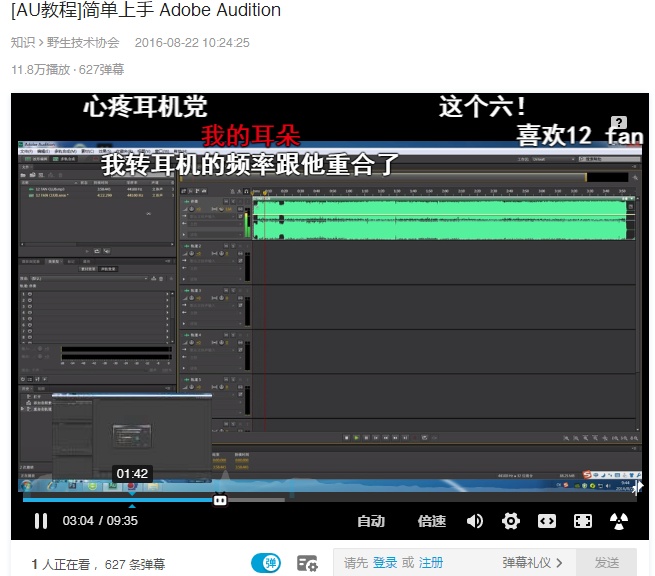655x576 pixels.
Task: Open the player settings gear
Action: pos(510,521)
